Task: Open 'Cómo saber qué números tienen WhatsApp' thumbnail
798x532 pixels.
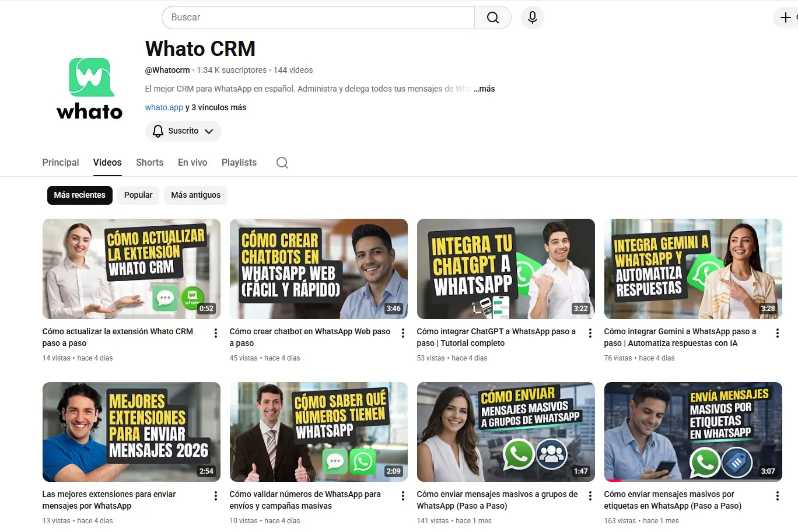Action: 318,432
